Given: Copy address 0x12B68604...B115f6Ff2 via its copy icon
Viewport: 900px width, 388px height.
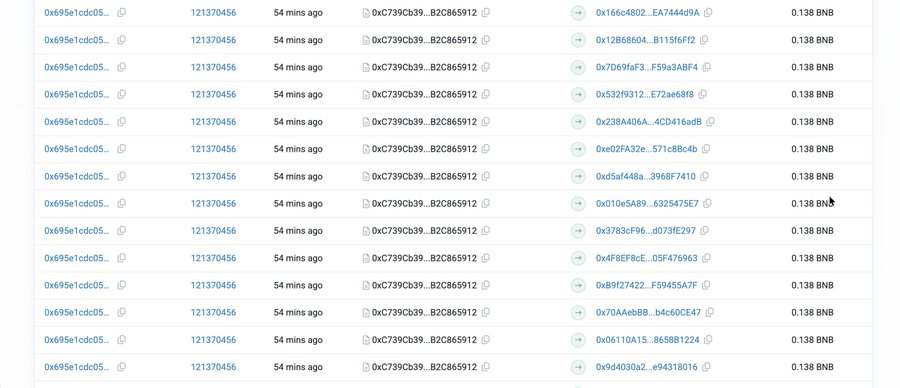Looking at the screenshot, I should 704,40.
